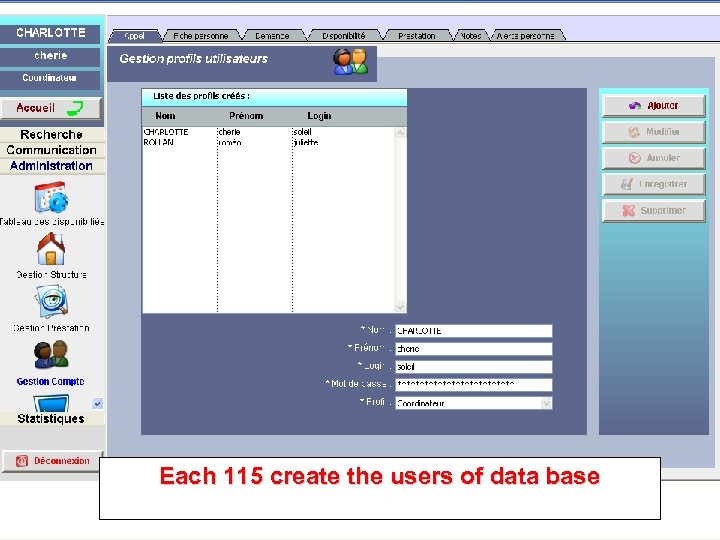Click the Gestion Compte label

pos(51,381)
